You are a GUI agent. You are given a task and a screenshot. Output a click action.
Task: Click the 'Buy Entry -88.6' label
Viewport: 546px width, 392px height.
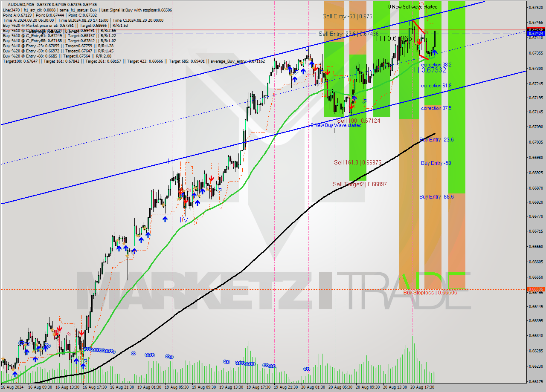(x=436, y=197)
